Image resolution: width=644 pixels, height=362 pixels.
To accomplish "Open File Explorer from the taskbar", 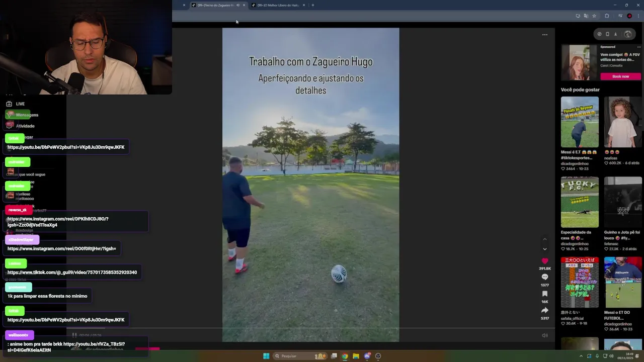I will [x=356, y=356].
